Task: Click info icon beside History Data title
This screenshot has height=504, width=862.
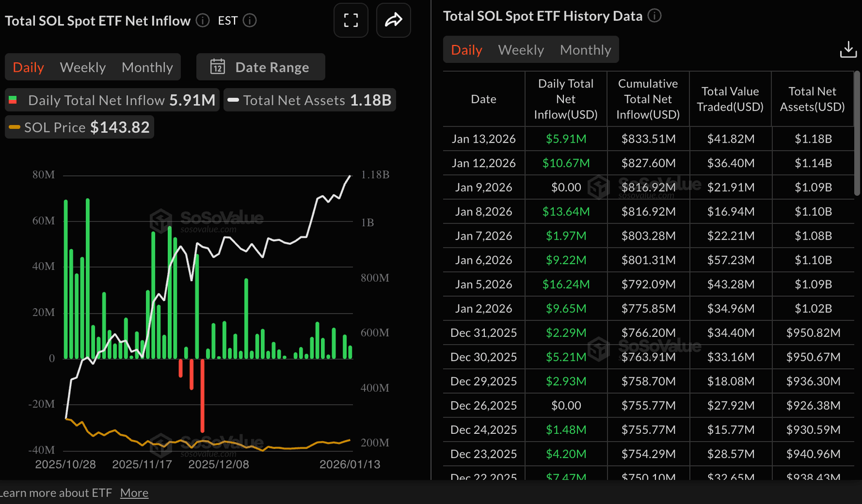Action: [654, 16]
